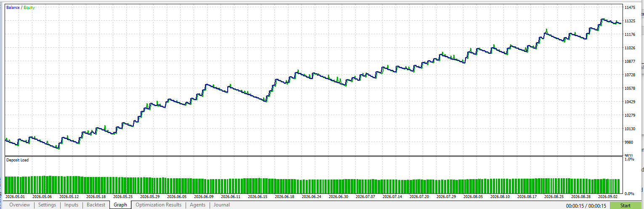The image size is (644, 209).
Task: Click the 2026.06.18 date label
Action: pos(285,196)
